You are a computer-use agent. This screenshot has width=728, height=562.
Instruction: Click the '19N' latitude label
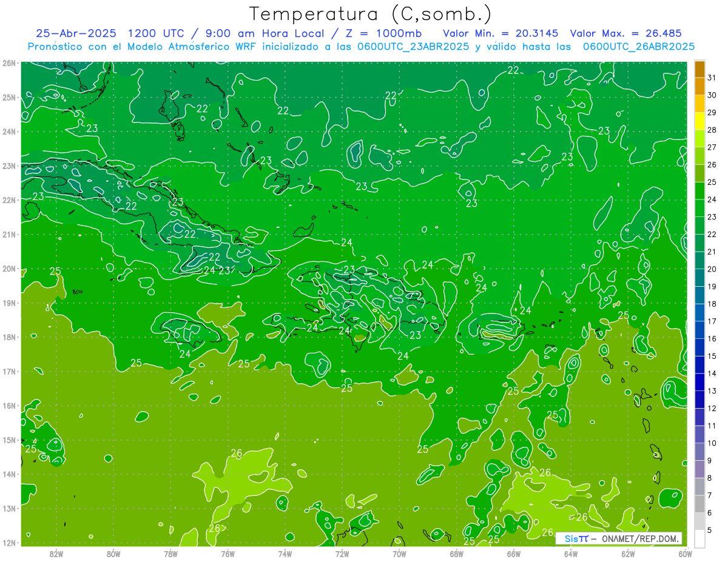click(x=9, y=303)
